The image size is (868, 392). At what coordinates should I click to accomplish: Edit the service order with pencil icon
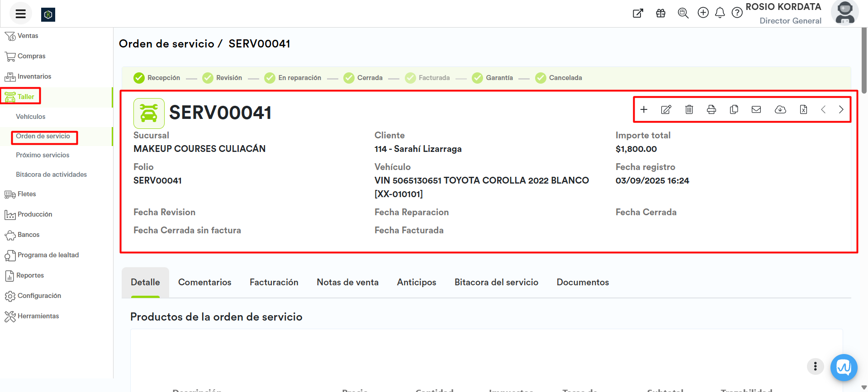tap(666, 109)
